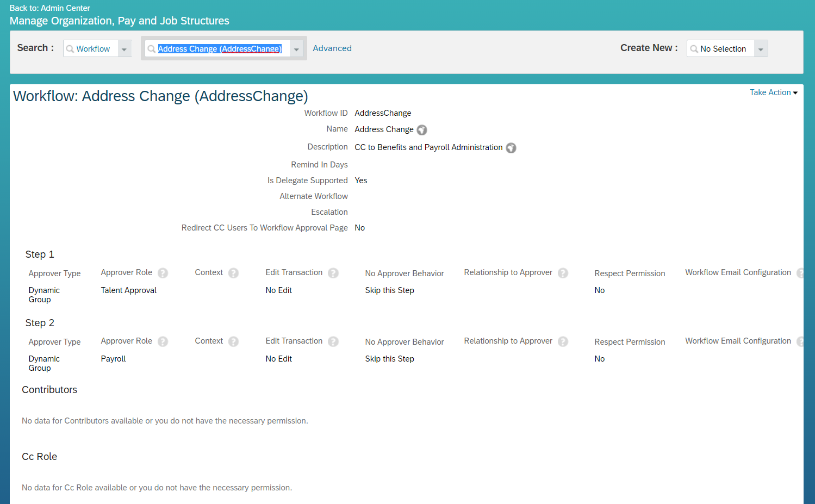The width and height of the screenshot is (815, 504).
Task: Open help for Step 1 Edit Transaction
Action: pos(333,273)
